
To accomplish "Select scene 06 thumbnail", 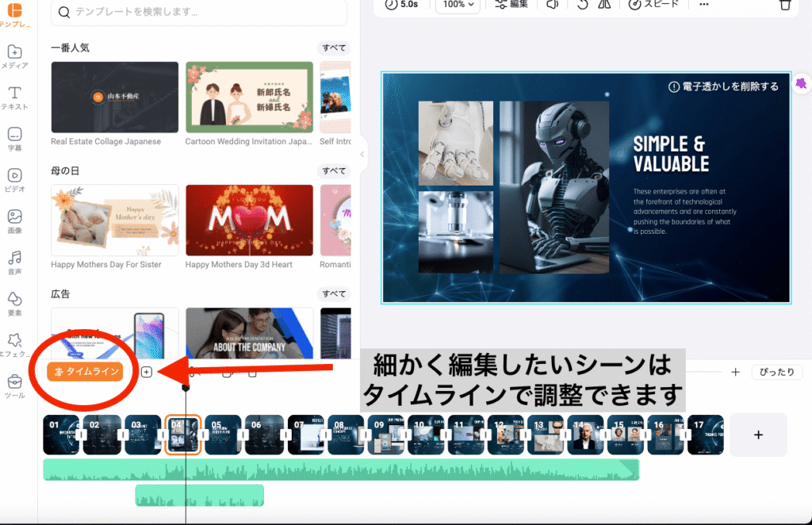I will [x=264, y=435].
